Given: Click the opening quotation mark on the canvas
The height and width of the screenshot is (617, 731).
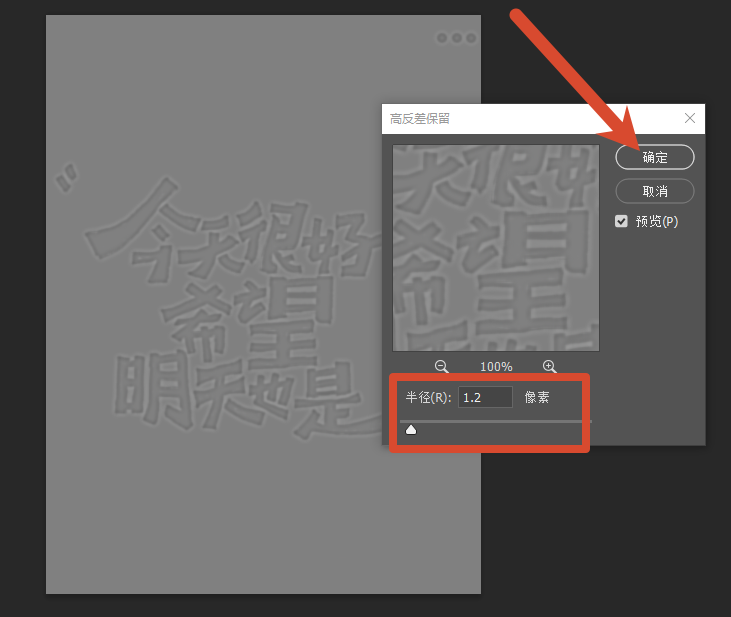Looking at the screenshot, I should [66, 177].
